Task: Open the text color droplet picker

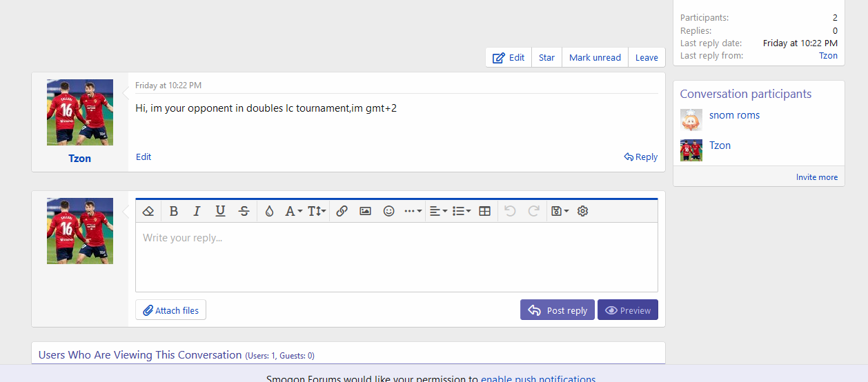Action: tap(269, 212)
